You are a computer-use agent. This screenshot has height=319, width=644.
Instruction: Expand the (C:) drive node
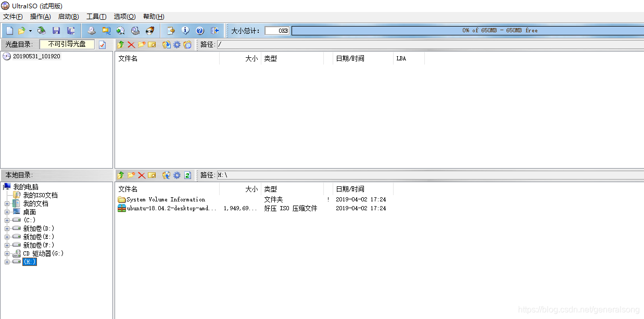point(7,221)
